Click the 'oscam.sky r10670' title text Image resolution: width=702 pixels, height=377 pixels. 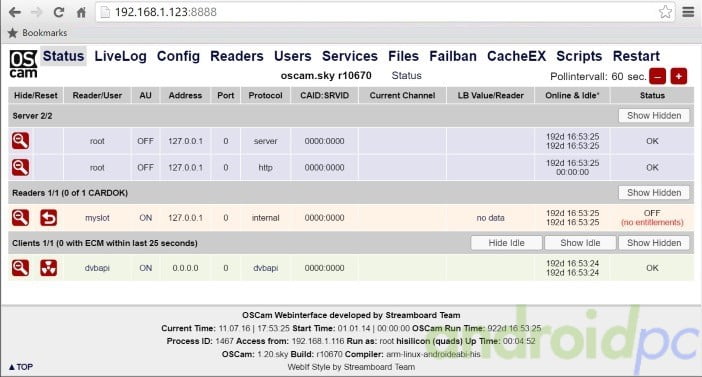(x=326, y=76)
